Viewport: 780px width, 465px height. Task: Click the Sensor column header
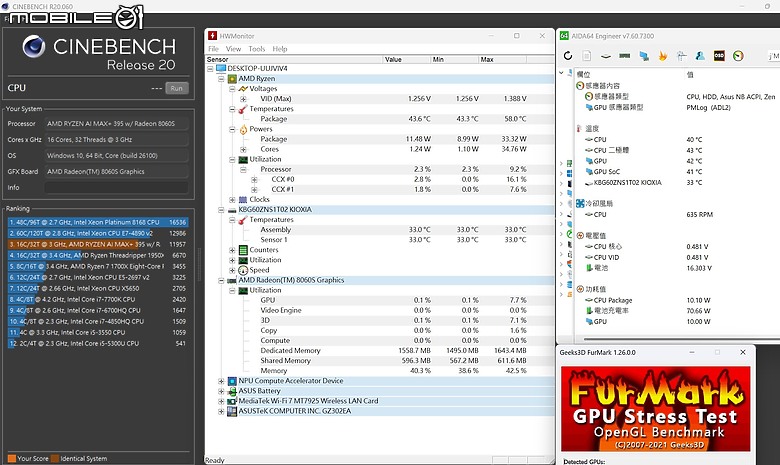click(294, 59)
